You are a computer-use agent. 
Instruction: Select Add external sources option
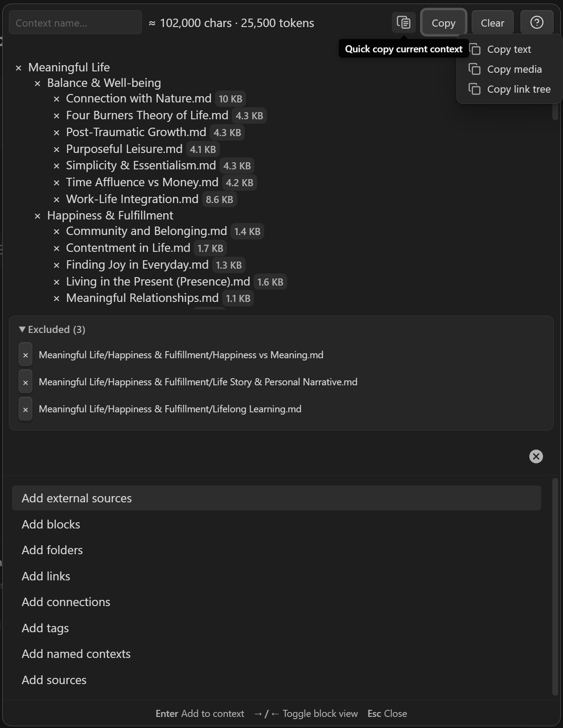click(276, 498)
